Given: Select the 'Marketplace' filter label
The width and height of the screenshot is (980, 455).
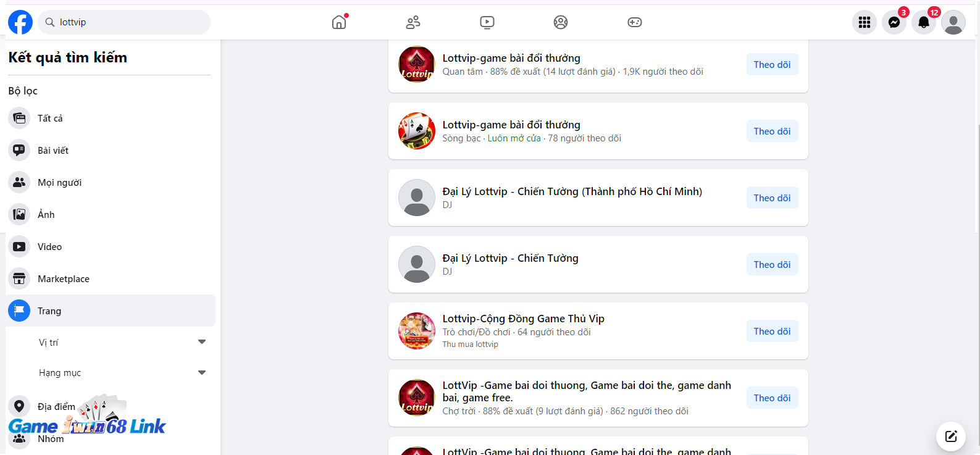Looking at the screenshot, I should click(x=64, y=278).
